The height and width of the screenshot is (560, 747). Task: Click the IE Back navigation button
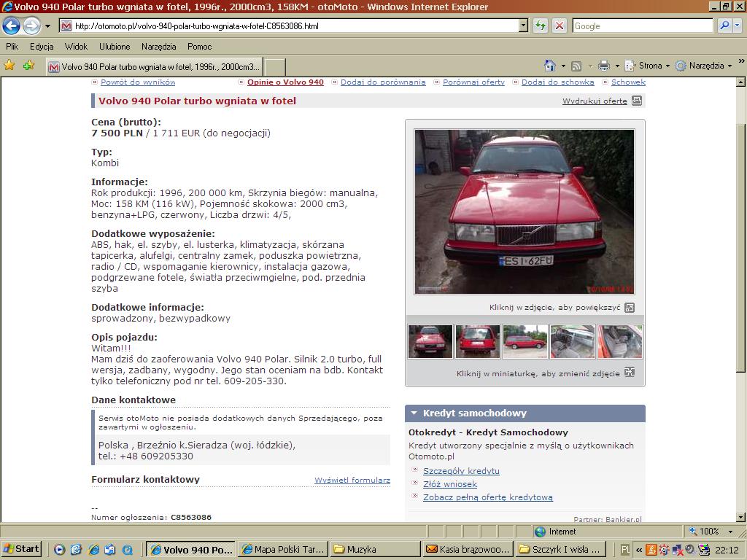12,26
